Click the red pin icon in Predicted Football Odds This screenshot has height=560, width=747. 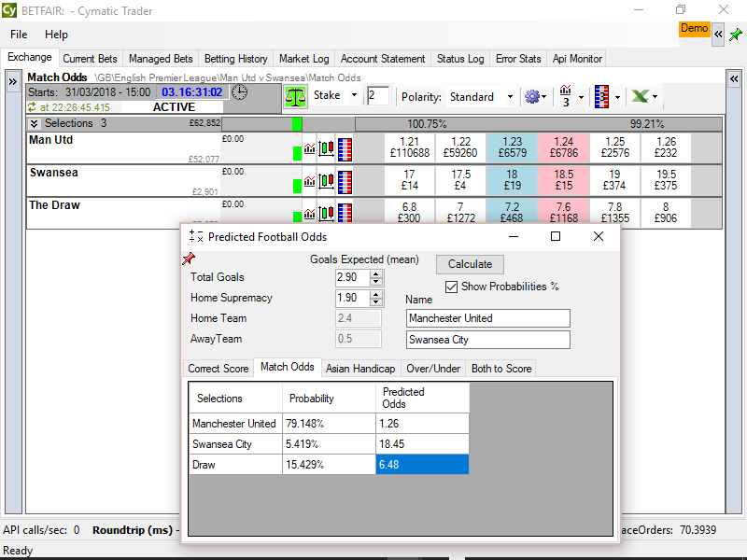(x=188, y=259)
